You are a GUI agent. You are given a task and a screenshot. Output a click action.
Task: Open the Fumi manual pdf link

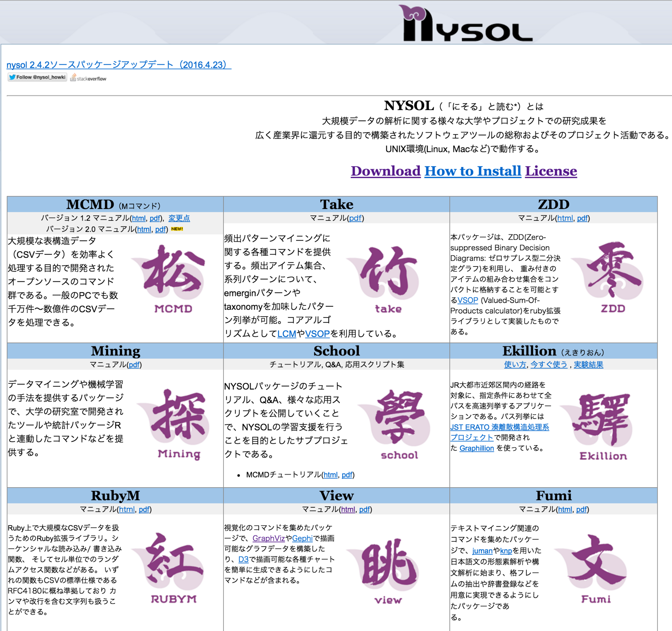click(581, 509)
